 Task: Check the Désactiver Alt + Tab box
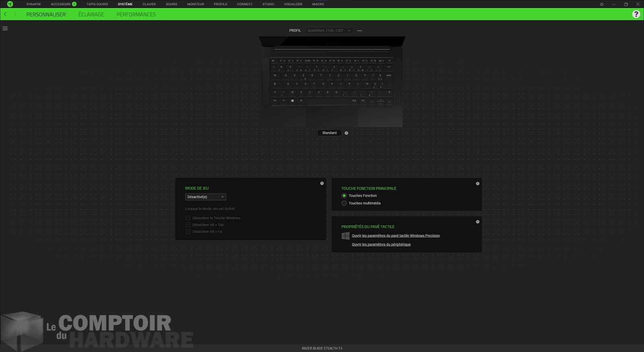point(188,225)
